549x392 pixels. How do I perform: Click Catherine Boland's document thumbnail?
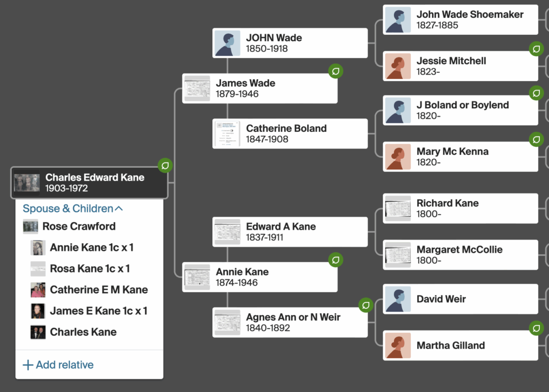point(227,134)
